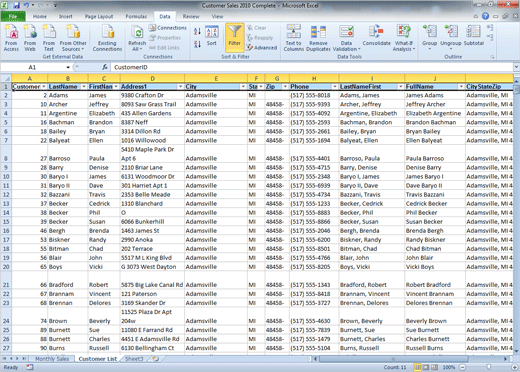Click the Consolidate icon
Image resolution: width=520 pixels, height=372 pixels.
point(376,35)
